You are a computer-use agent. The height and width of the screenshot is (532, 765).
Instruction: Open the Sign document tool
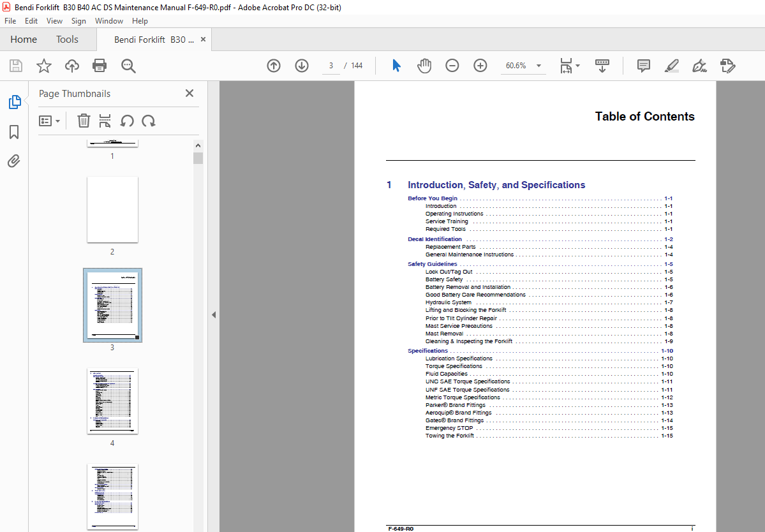click(x=700, y=66)
